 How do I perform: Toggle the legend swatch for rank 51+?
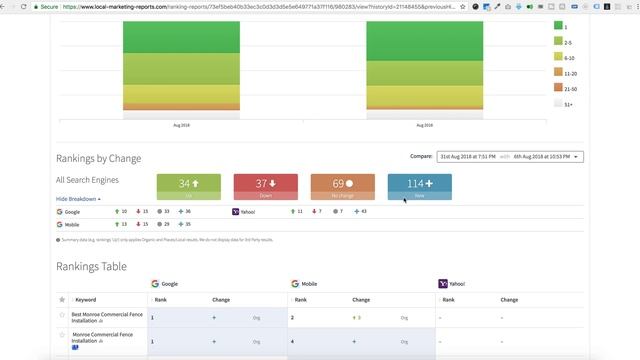(558, 103)
